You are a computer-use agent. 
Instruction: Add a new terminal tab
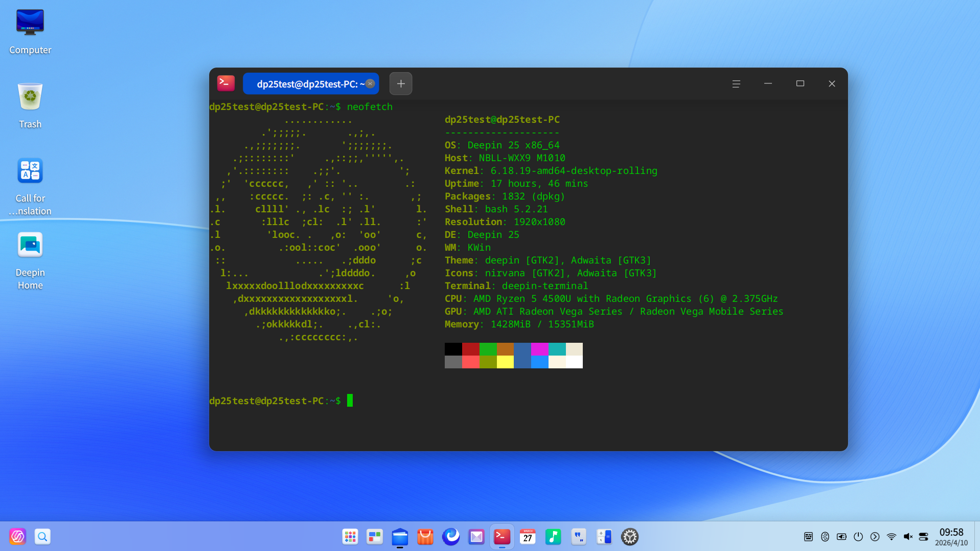click(x=401, y=84)
